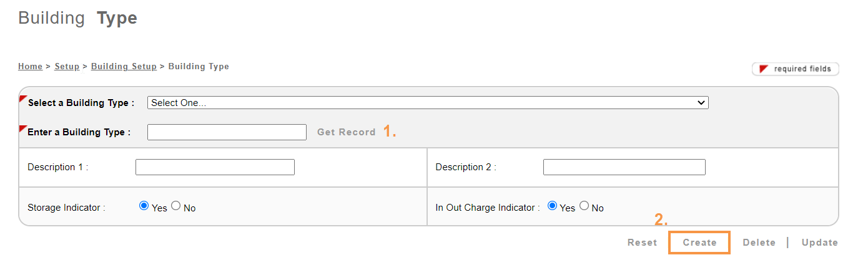This screenshot has width=868, height=265.
Task: Click the Create button
Action: coord(699,243)
